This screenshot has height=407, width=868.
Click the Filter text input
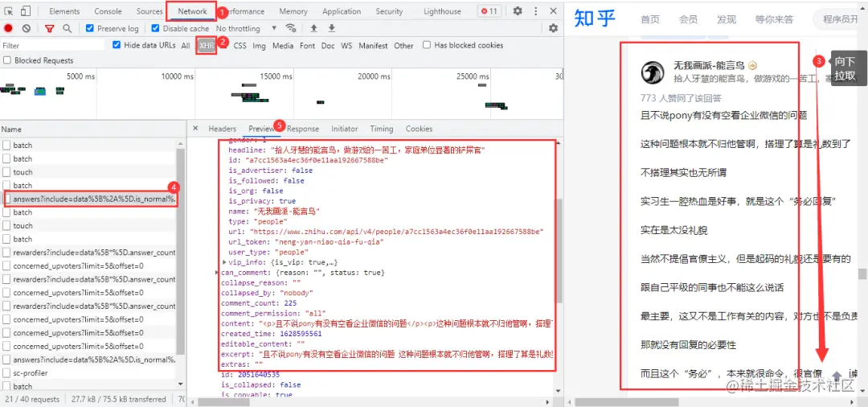52,45
